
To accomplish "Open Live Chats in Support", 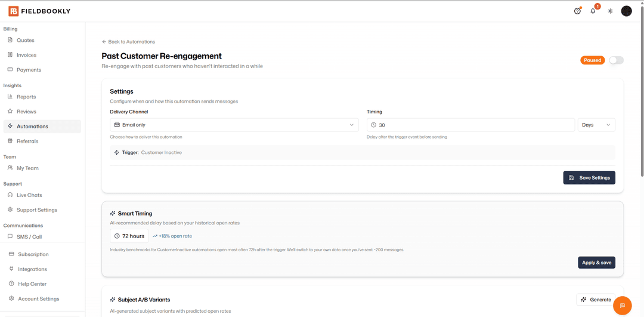I will [x=42, y=195].
